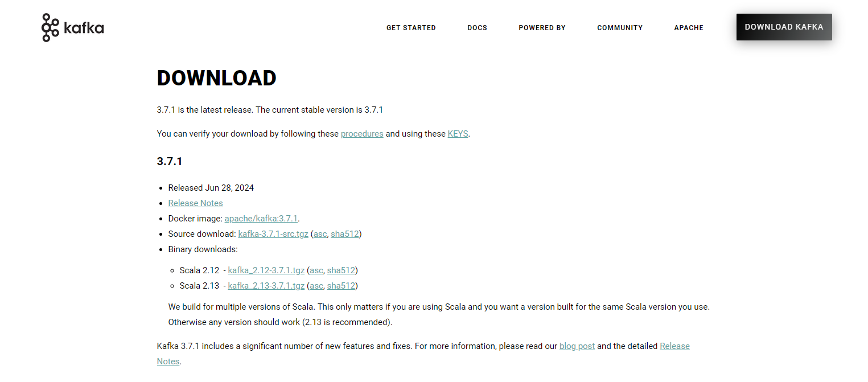Open the DOCS menu item
The width and height of the screenshot is (868, 382).
477,27
